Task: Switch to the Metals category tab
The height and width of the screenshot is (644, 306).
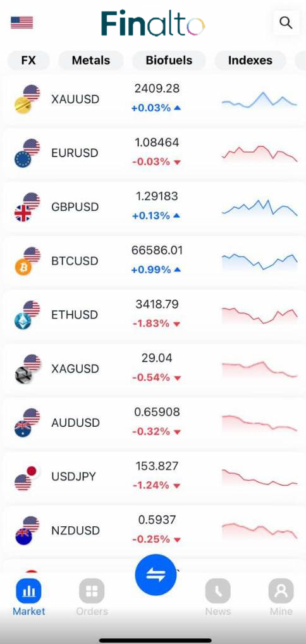Action: pos(91,60)
